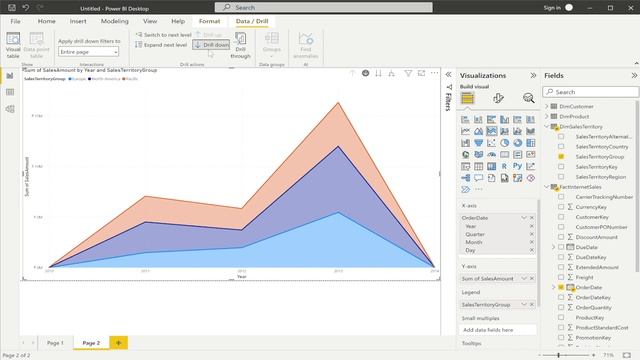Select the Q&A speech bubble visual
Image resolution: width=640 pixels, height=360 pixels.
(x=478, y=178)
